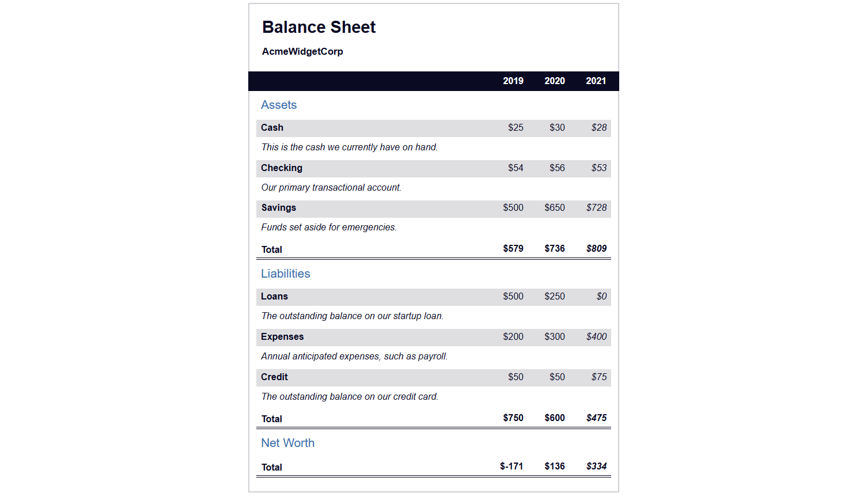
Task: Click the Balance Sheet title
Action: point(319,27)
